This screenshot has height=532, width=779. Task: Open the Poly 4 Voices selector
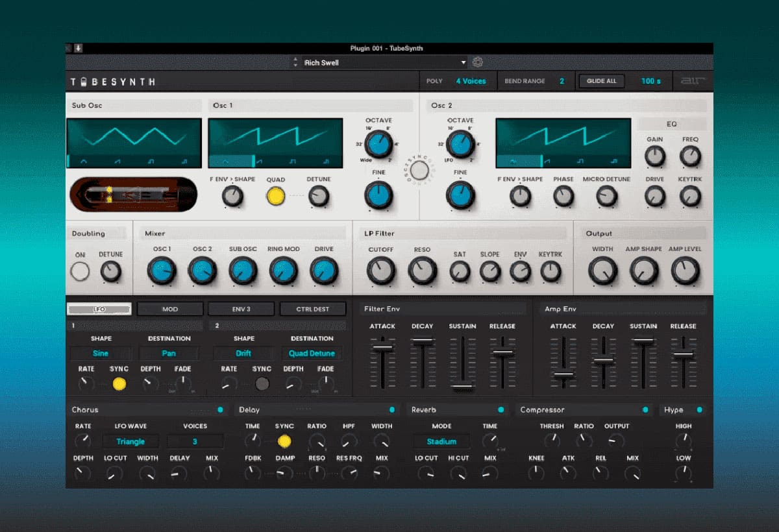click(x=471, y=81)
